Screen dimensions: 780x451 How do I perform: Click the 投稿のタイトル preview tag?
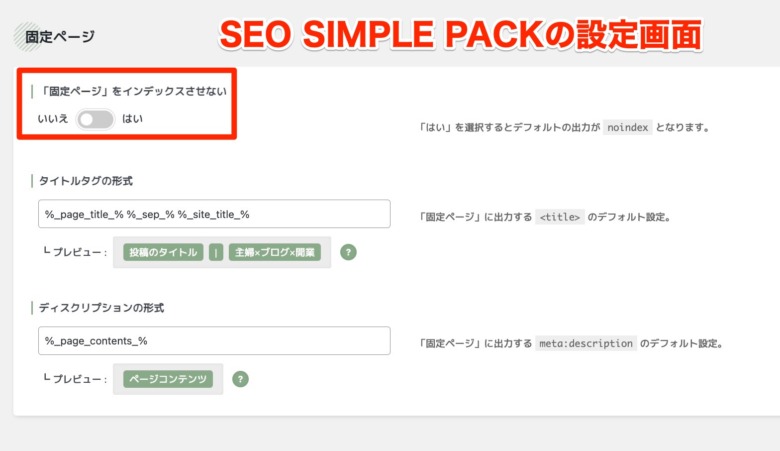pos(163,252)
